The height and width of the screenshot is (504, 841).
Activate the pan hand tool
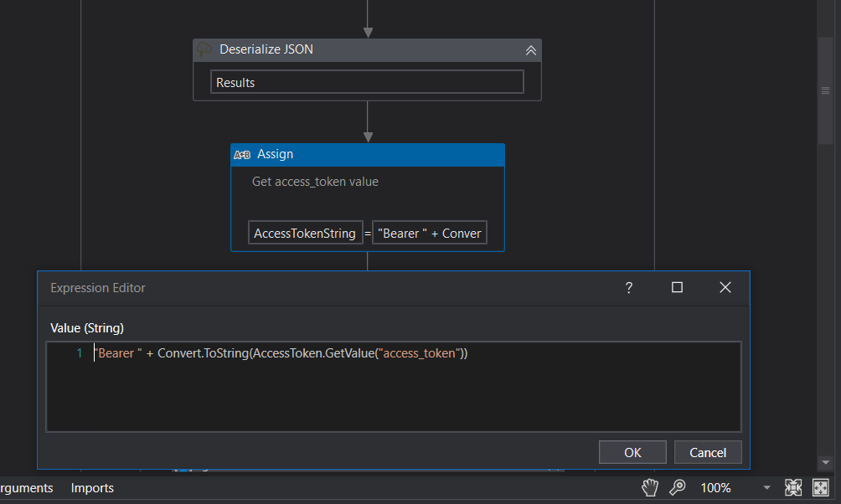point(650,487)
